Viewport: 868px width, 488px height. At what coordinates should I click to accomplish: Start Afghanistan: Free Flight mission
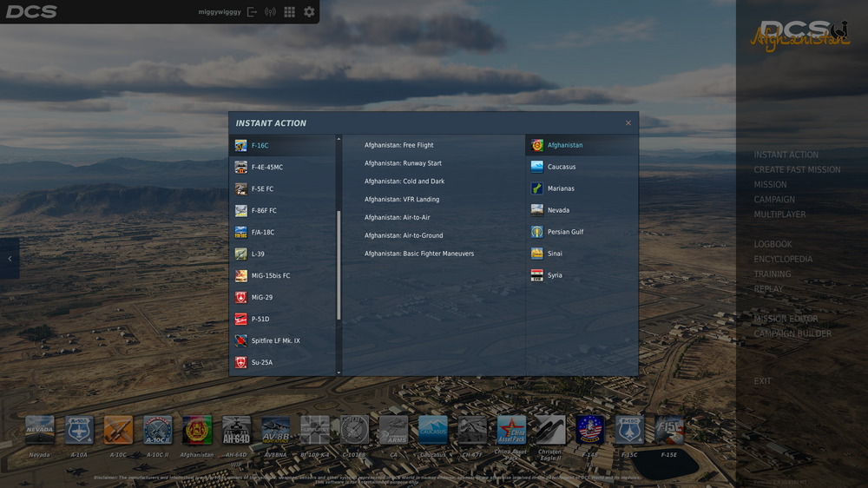[x=398, y=145]
